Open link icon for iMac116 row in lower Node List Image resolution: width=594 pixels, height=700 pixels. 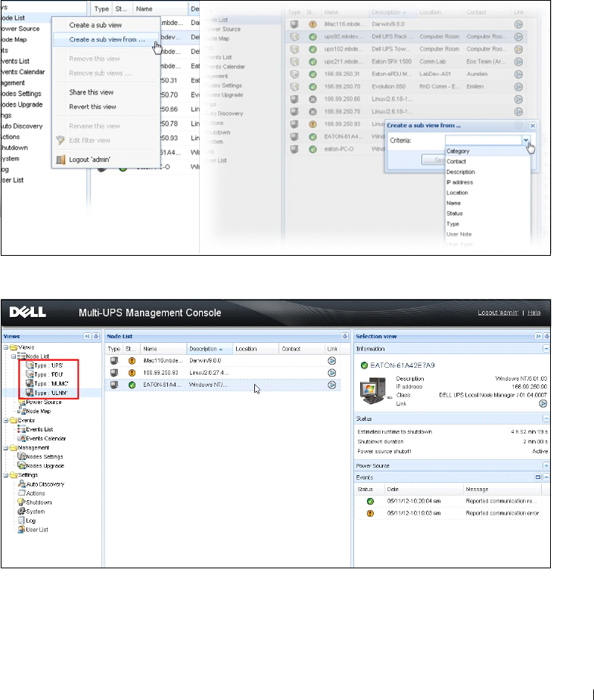331,361
